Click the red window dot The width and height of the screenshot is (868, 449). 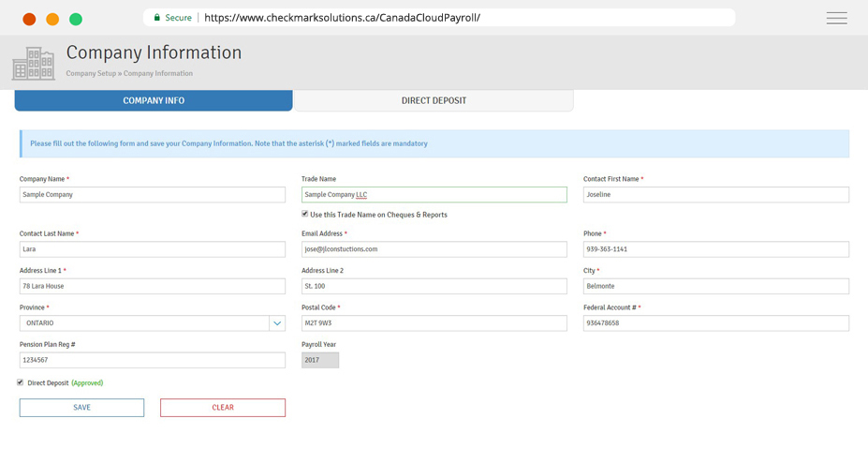[x=29, y=19]
